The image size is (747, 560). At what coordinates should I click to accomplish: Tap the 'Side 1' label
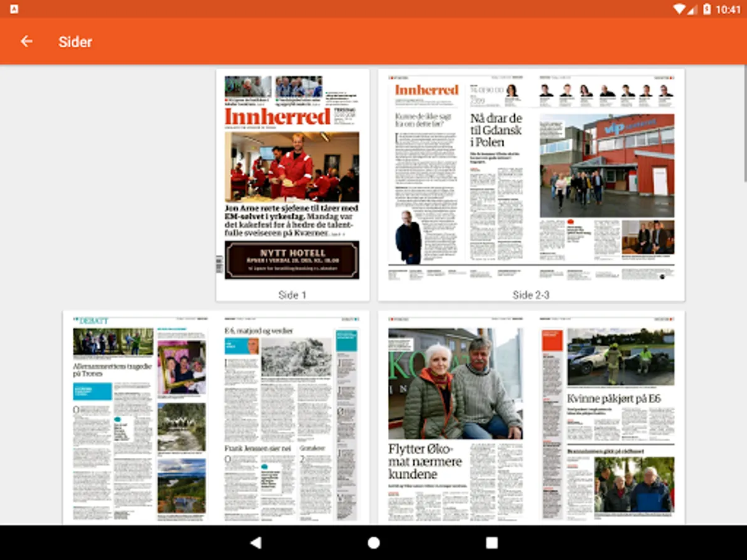[x=293, y=295]
